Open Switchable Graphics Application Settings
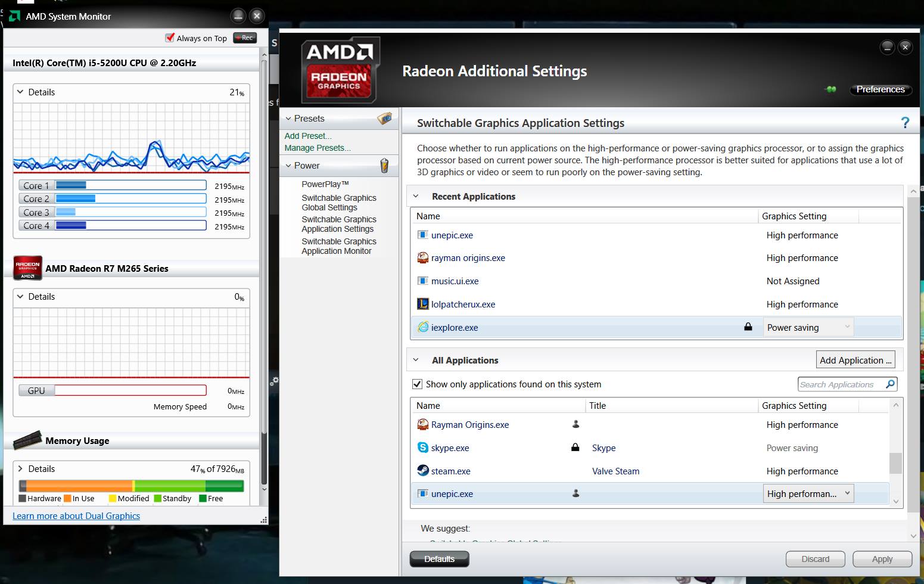The image size is (924, 584). click(339, 224)
